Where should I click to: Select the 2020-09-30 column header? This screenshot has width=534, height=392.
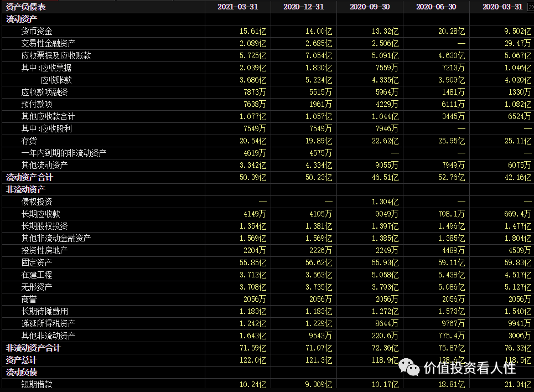click(x=370, y=7)
